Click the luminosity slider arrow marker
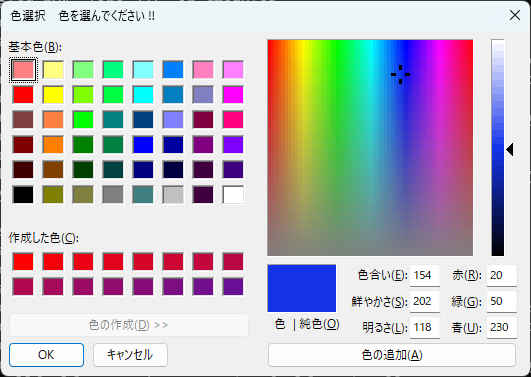531x377 pixels. 510,149
